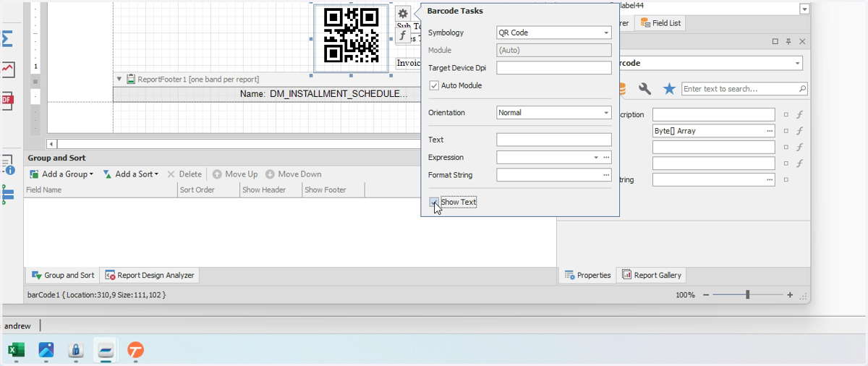Open the Properties object selector dropdown
The height and width of the screenshot is (366, 868).
(x=798, y=64)
